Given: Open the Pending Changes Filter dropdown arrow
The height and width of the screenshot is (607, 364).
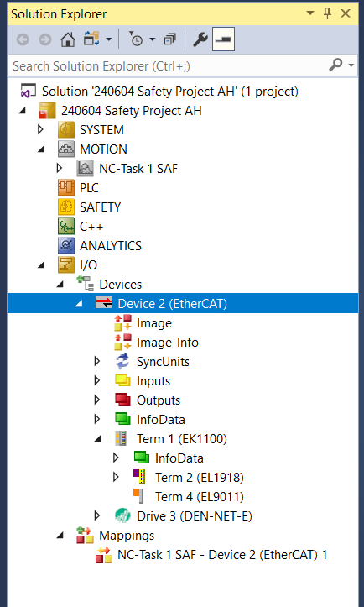Looking at the screenshot, I should (x=153, y=39).
